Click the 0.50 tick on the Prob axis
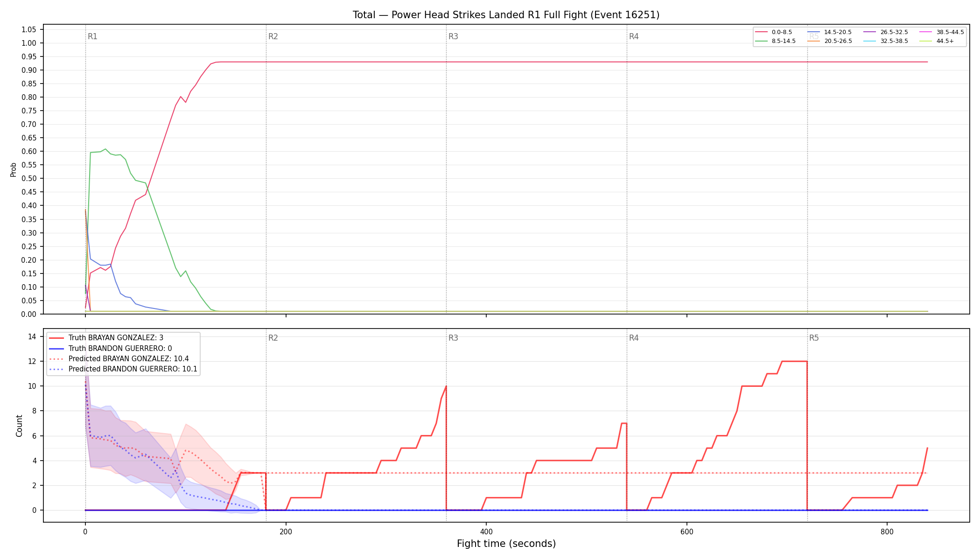980x560 pixels. click(28, 178)
